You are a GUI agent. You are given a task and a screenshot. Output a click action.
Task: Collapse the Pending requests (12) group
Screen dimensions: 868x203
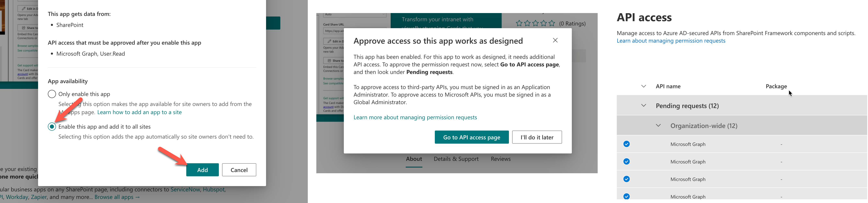[644, 106]
